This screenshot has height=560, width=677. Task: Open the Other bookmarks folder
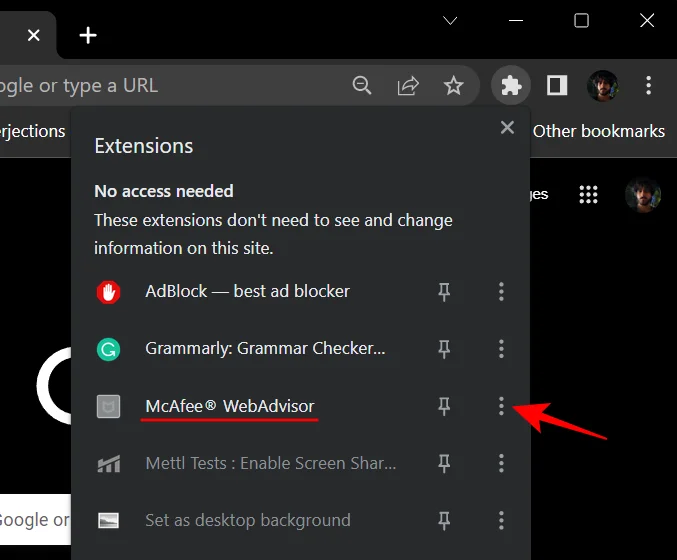pos(598,131)
